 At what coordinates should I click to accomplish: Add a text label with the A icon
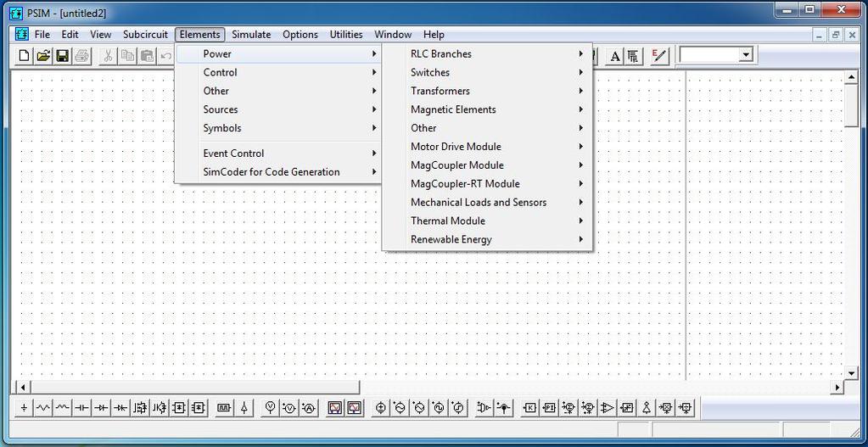[x=615, y=56]
